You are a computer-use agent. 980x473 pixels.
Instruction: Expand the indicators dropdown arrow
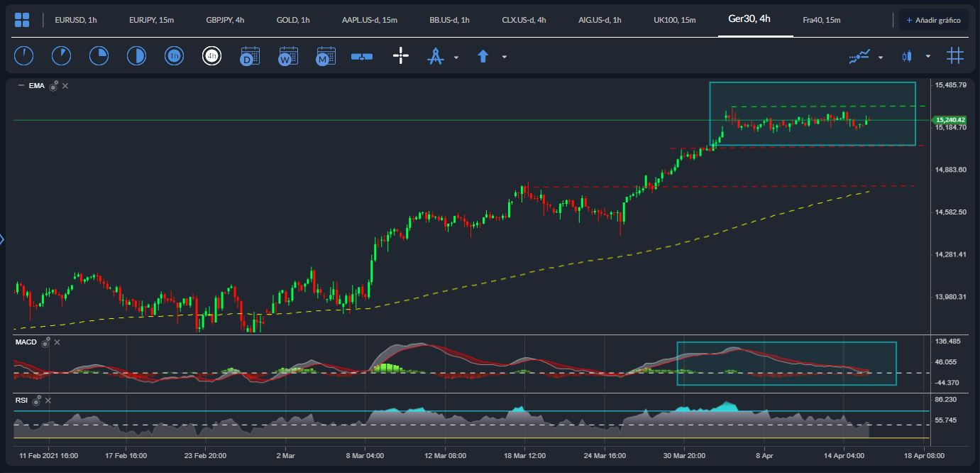pyautogui.click(x=881, y=57)
